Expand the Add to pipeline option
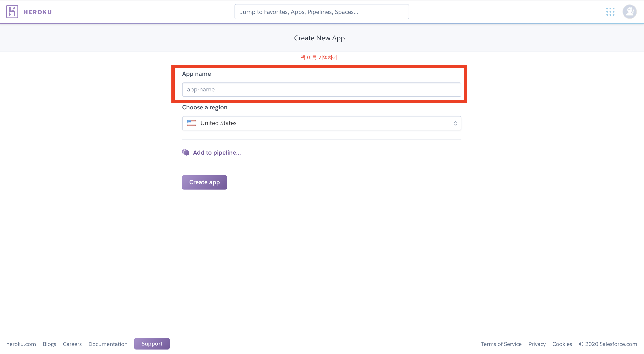Viewport: 644px width, 354px height. point(217,152)
